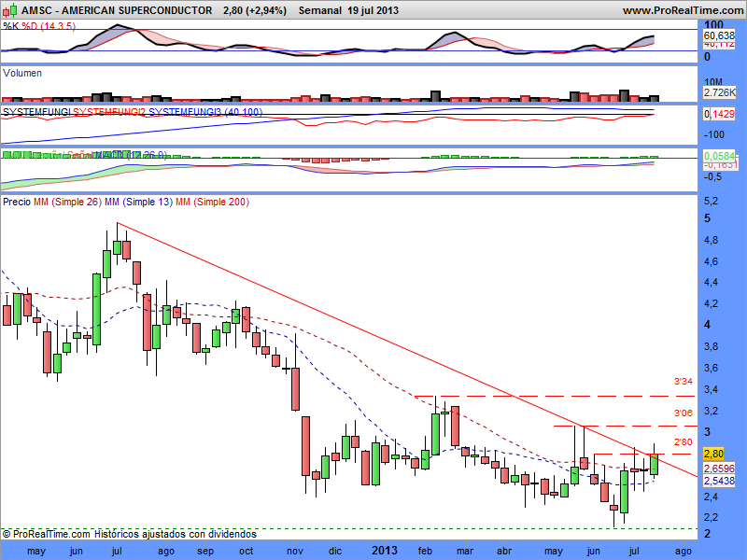Click the MM (Simple 13) legend
Image resolution: width=747 pixels, height=560 pixels.
pos(138,202)
